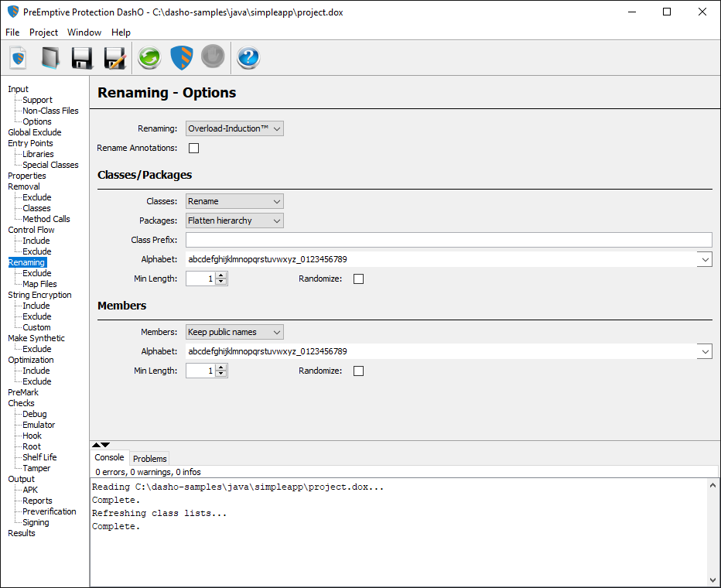
Task: Select APK under Output
Action: (30, 490)
